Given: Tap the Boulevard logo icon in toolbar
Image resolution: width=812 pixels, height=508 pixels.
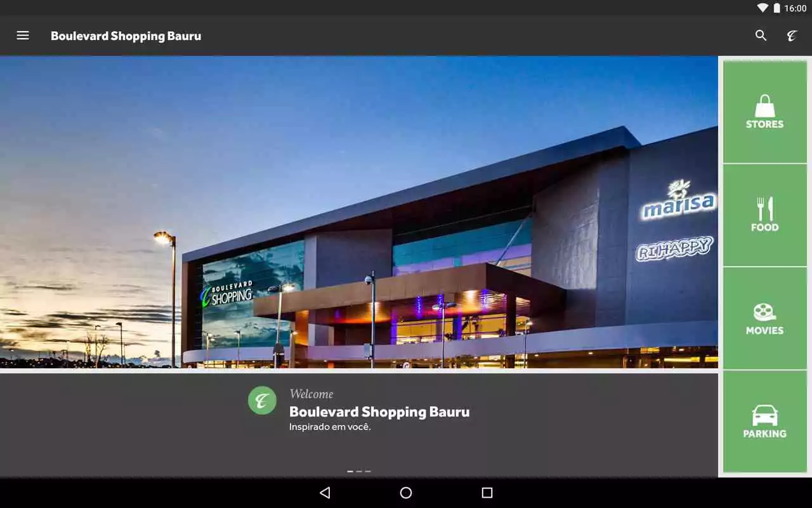Looking at the screenshot, I should [x=792, y=36].
